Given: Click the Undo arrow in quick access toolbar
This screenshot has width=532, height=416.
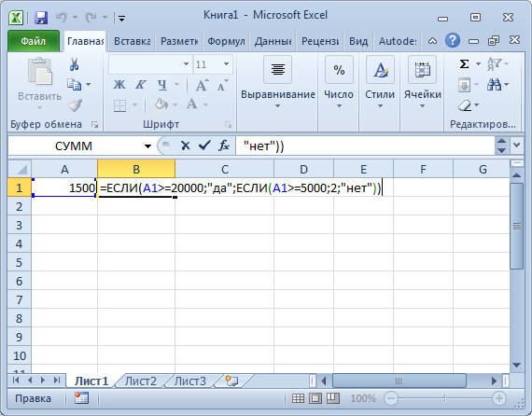Looking at the screenshot, I should [62, 17].
